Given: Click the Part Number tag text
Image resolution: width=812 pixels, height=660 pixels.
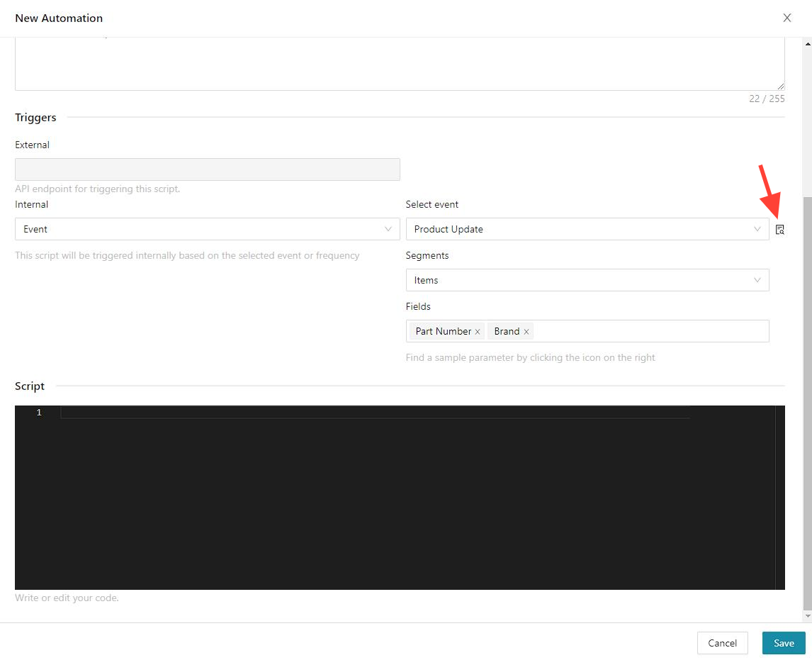Looking at the screenshot, I should [444, 332].
